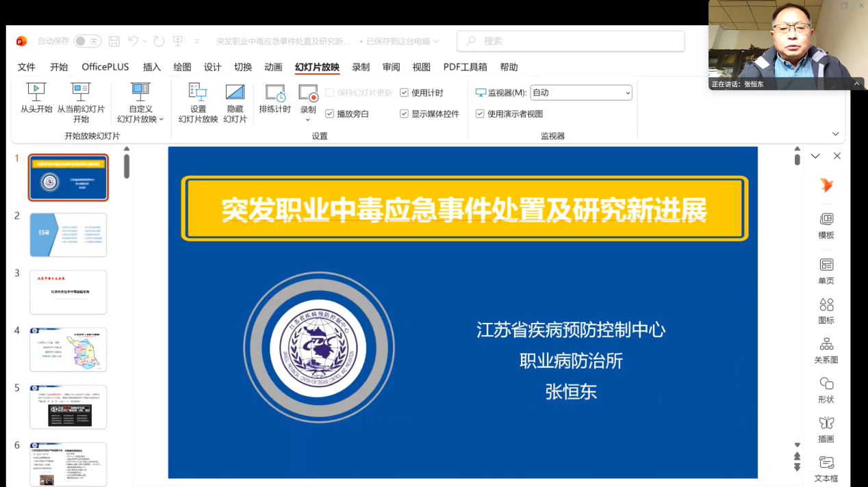Toggle the 自动保存 switch

87,41
